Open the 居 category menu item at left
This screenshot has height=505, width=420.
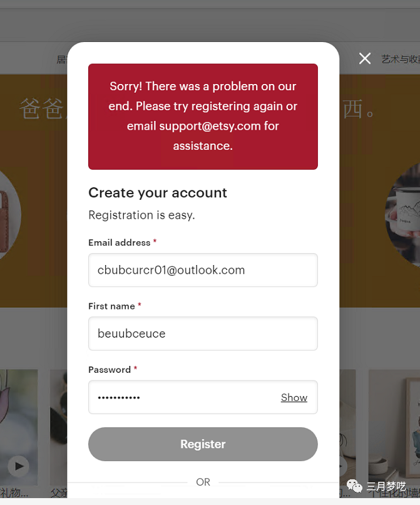62,60
